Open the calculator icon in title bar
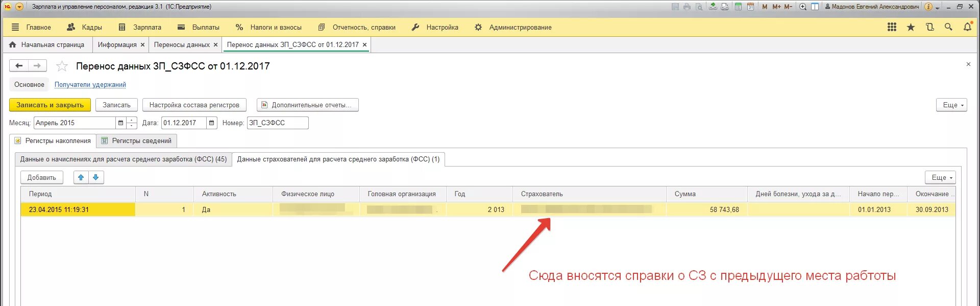 click(738, 7)
